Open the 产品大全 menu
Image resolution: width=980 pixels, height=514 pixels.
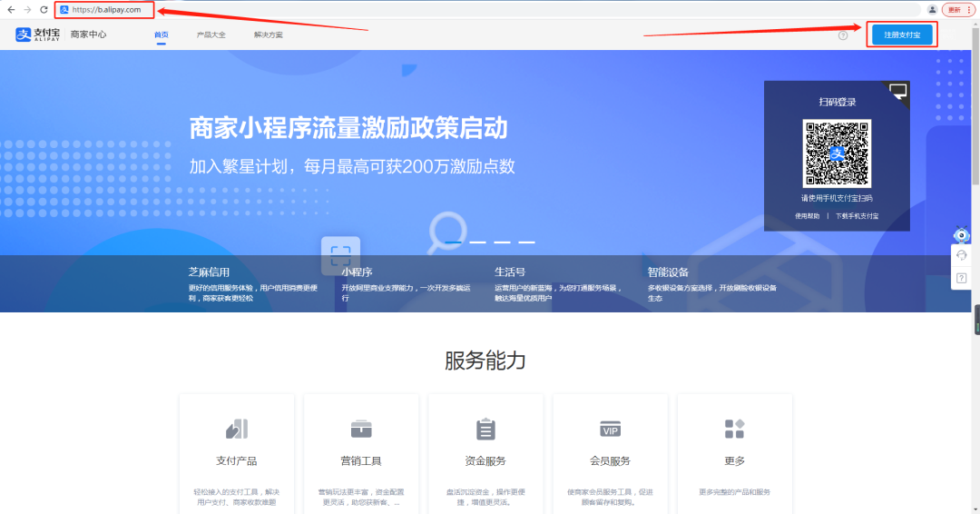pyautogui.click(x=211, y=35)
